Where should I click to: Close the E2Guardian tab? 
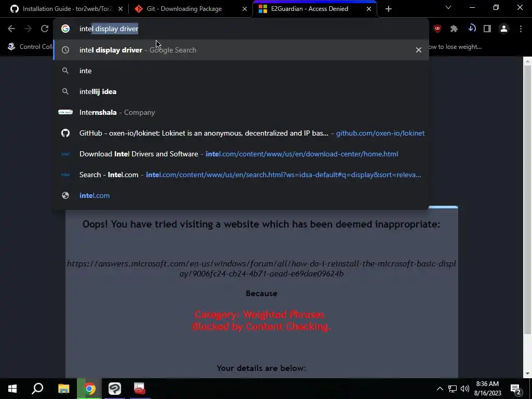point(369,9)
